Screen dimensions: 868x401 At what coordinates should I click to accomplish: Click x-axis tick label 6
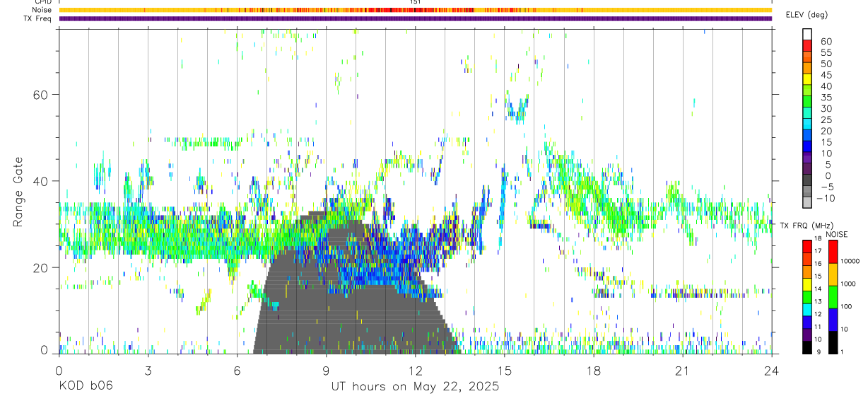point(237,370)
